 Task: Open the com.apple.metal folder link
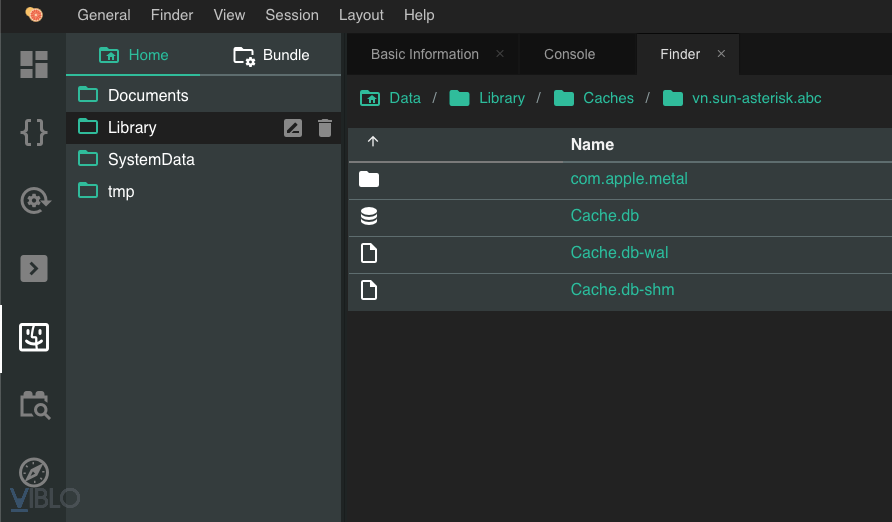pos(629,179)
